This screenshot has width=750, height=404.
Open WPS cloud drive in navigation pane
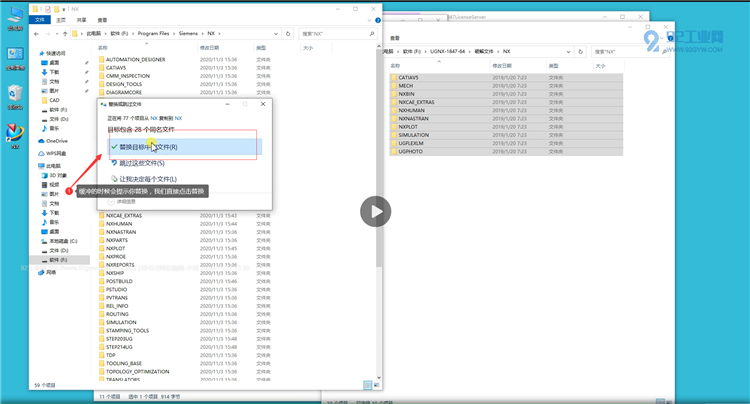[x=53, y=153]
